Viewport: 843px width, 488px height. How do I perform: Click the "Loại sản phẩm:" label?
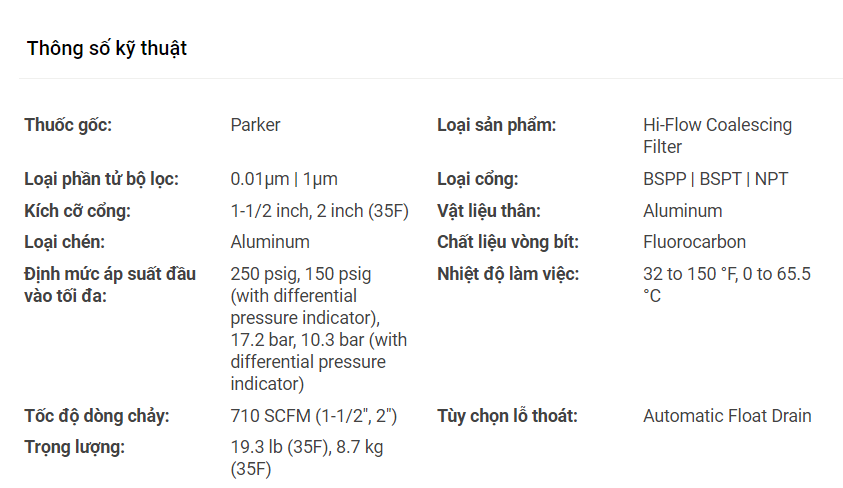coord(496,125)
